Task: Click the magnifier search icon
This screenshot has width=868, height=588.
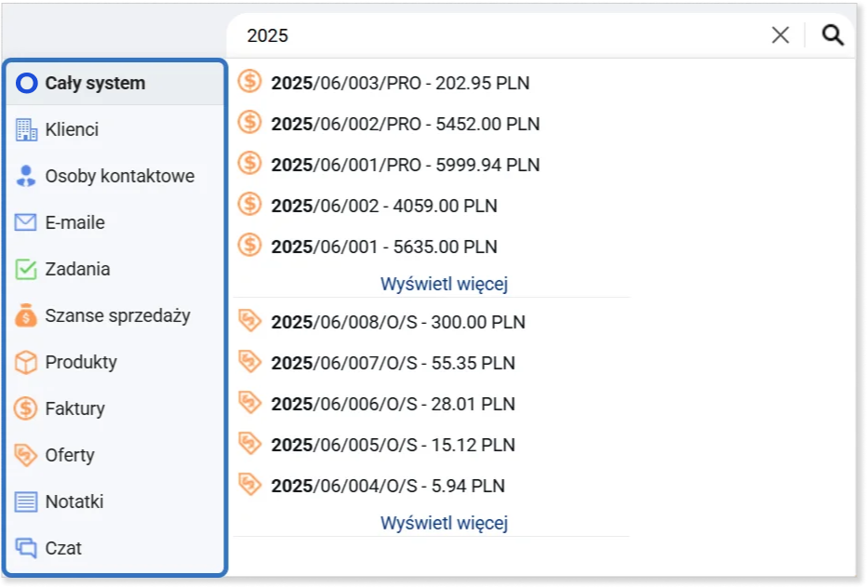Action: pyautogui.click(x=833, y=35)
